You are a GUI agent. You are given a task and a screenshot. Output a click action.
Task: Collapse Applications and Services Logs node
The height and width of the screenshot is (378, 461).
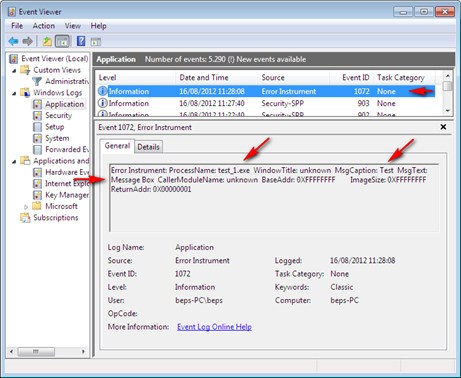14,162
